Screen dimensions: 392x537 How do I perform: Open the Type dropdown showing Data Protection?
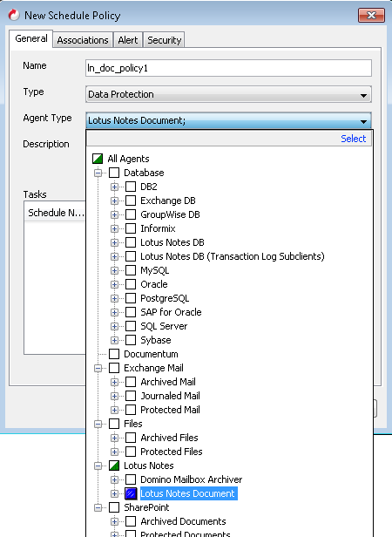pos(228,94)
